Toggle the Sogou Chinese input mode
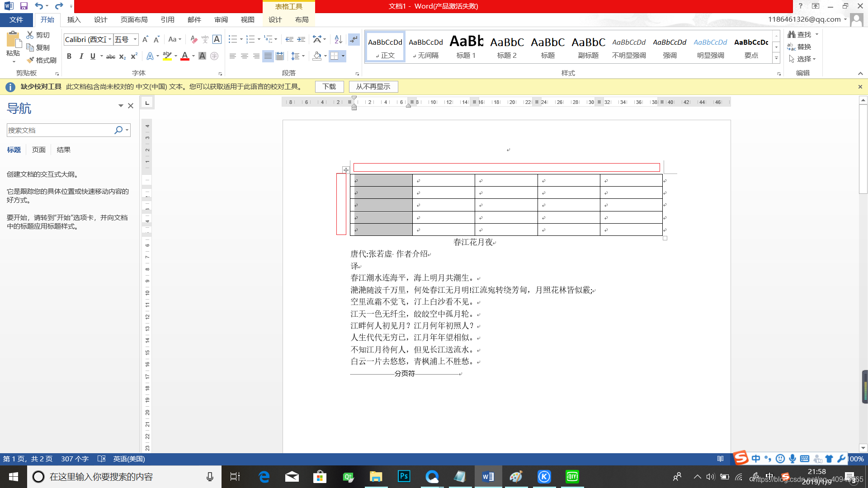The width and height of the screenshot is (868, 488). (x=756, y=459)
